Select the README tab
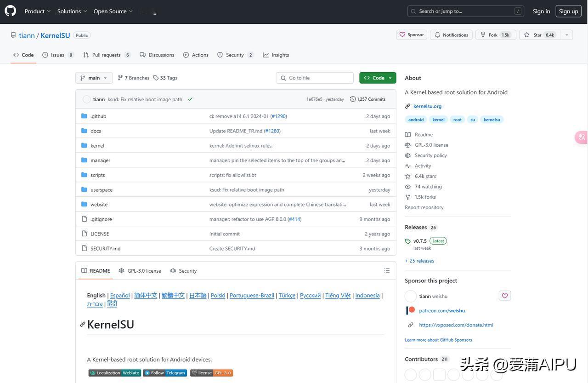This screenshot has height=383, width=588. [96, 271]
